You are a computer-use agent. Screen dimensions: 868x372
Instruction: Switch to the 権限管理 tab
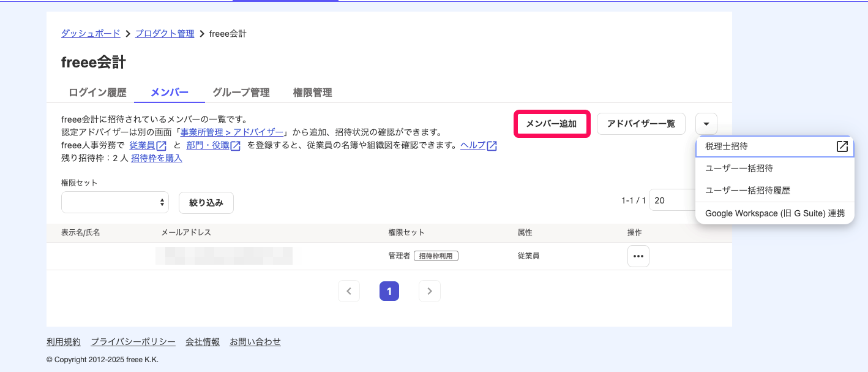[313, 93]
